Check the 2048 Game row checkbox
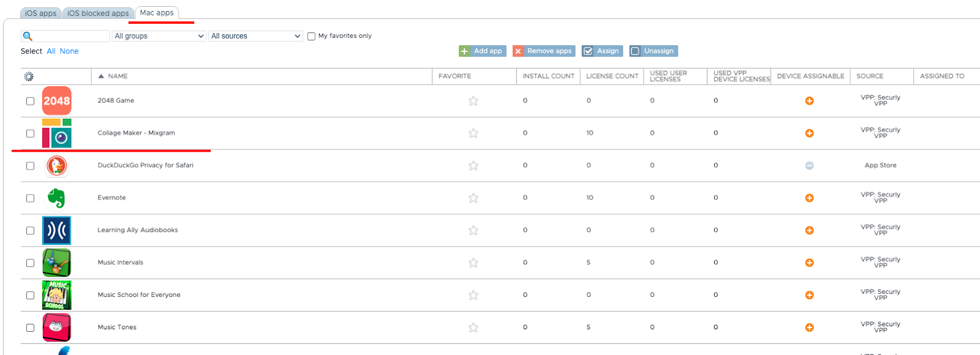 point(30,101)
